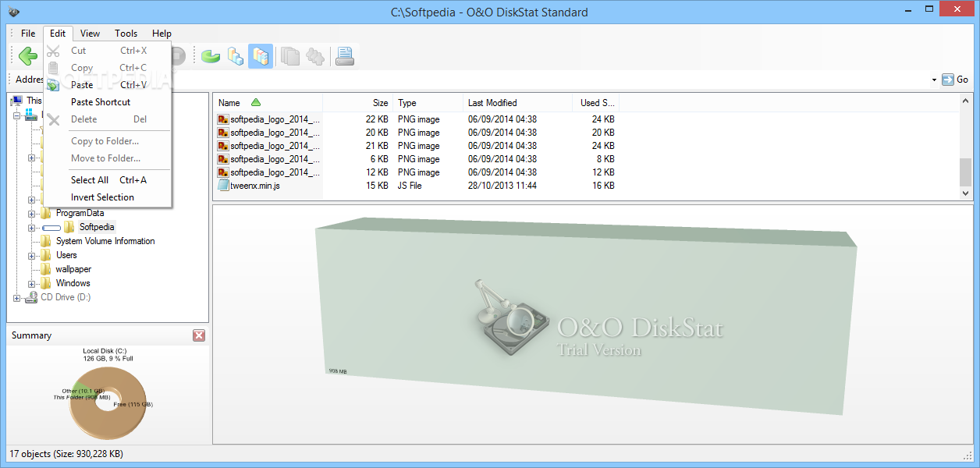Expand the Users folder node
The width and height of the screenshot is (980, 468).
[32, 256]
